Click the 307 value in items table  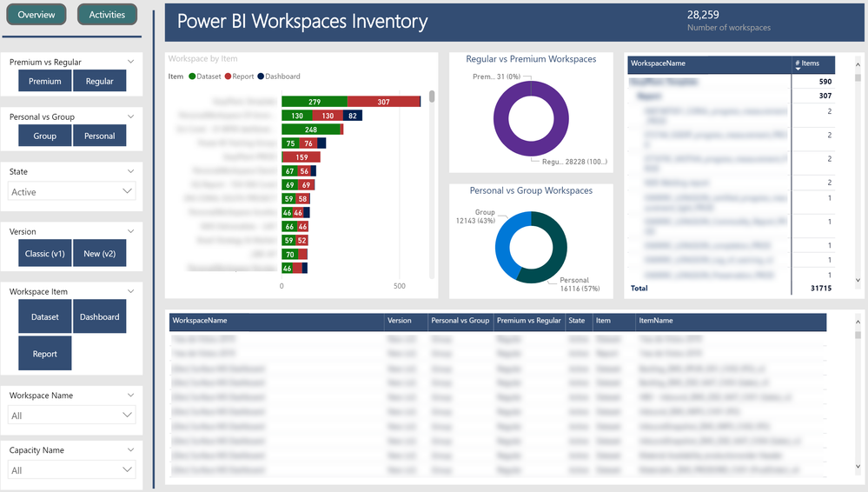825,96
